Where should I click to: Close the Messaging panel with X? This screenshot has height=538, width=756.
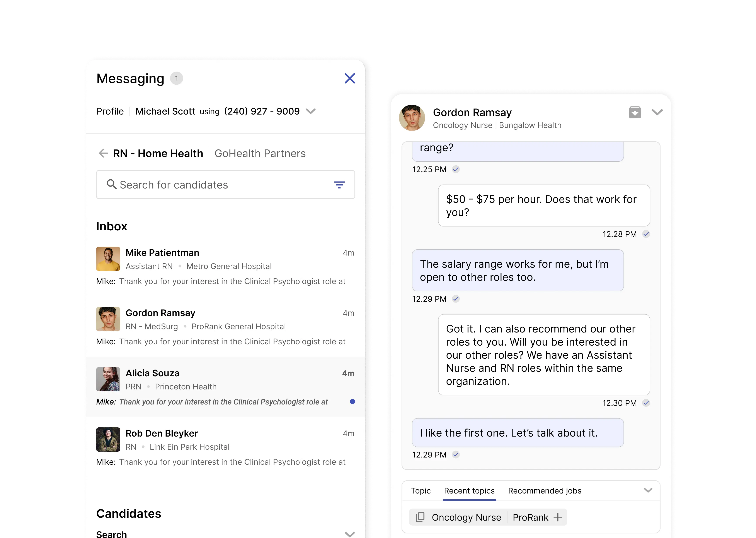(349, 79)
